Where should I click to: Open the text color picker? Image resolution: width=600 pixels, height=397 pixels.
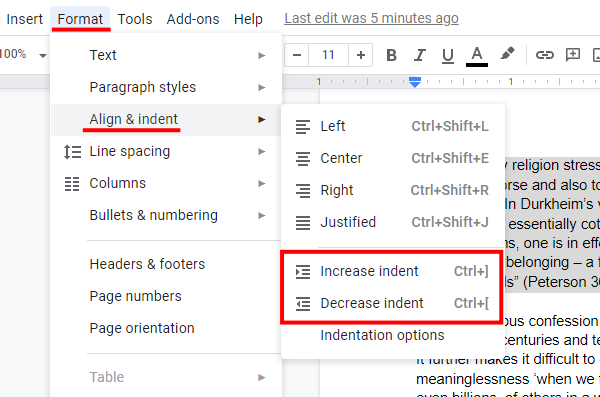(477, 56)
